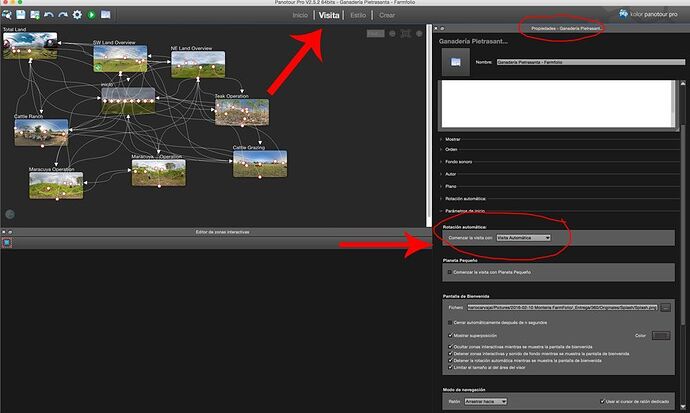Click the redo arrow icon
The height and width of the screenshot is (413, 690).
pos(62,15)
